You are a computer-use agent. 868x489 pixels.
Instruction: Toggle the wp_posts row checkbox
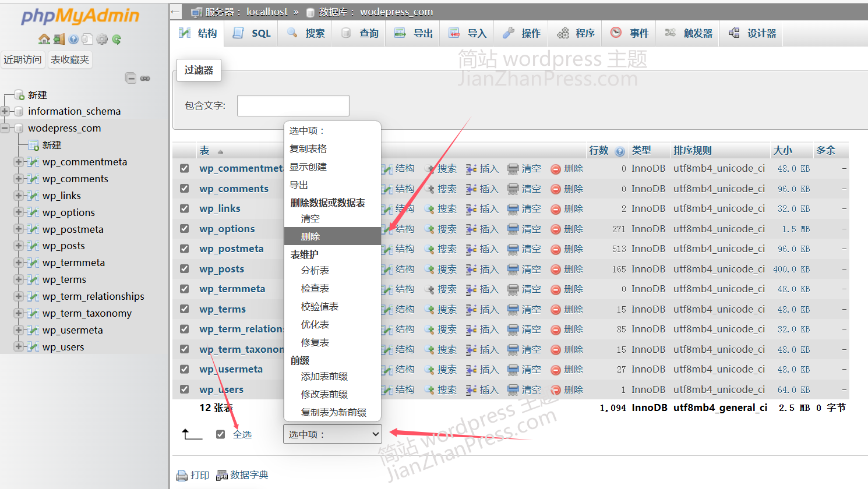tap(185, 269)
